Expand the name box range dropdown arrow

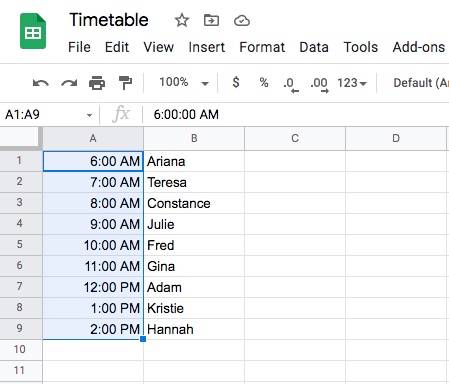[89, 115]
